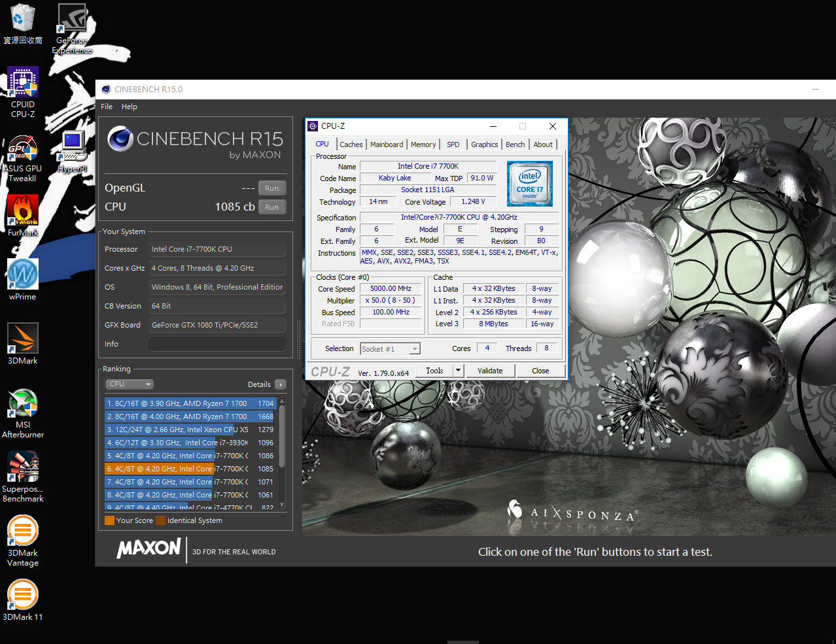The width and height of the screenshot is (836, 644).
Task: Open the Tools dropdown arrow in CPU-Z
Action: click(458, 371)
